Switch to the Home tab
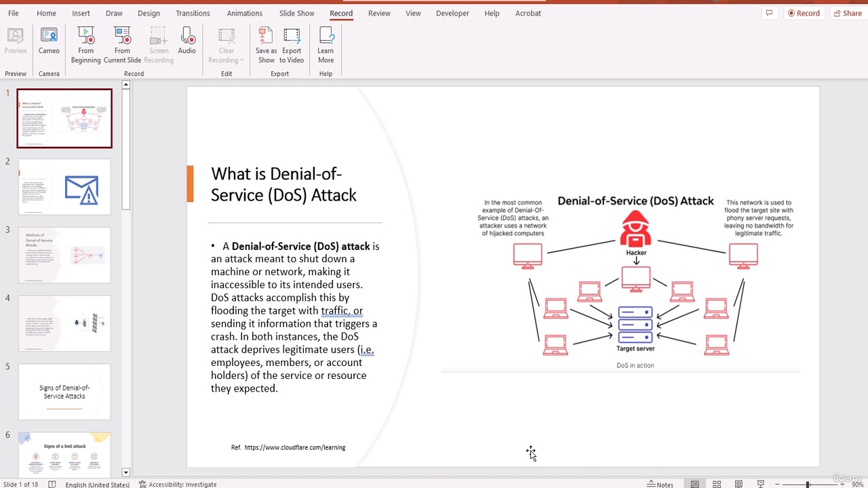 (x=46, y=13)
